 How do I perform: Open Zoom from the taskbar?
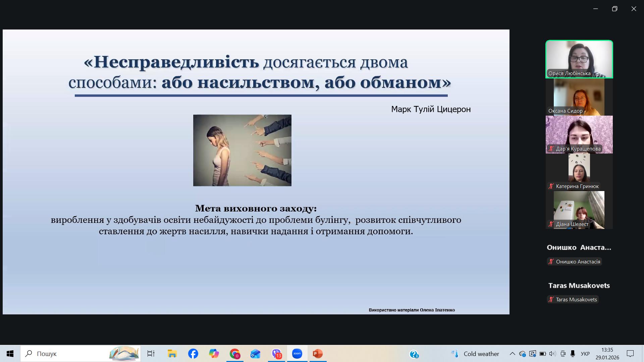297,354
